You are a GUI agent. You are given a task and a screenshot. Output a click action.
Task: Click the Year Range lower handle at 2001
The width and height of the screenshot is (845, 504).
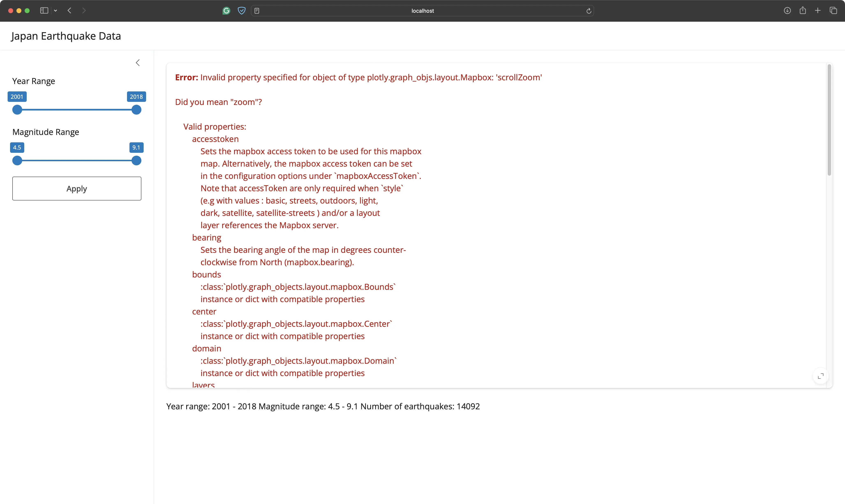pos(17,110)
